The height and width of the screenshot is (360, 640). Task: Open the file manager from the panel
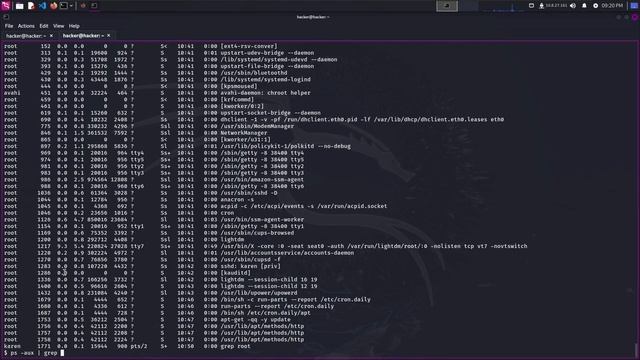click(x=19, y=6)
